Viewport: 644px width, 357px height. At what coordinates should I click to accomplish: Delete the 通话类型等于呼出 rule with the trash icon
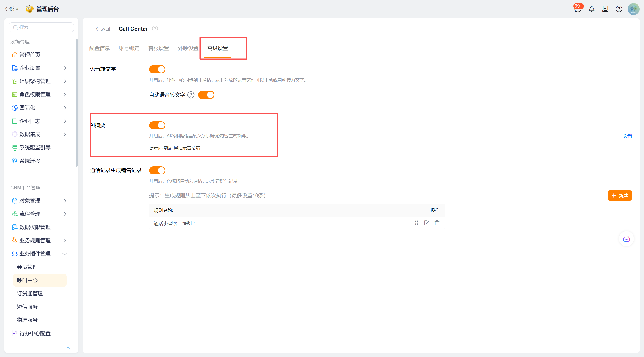(x=437, y=223)
